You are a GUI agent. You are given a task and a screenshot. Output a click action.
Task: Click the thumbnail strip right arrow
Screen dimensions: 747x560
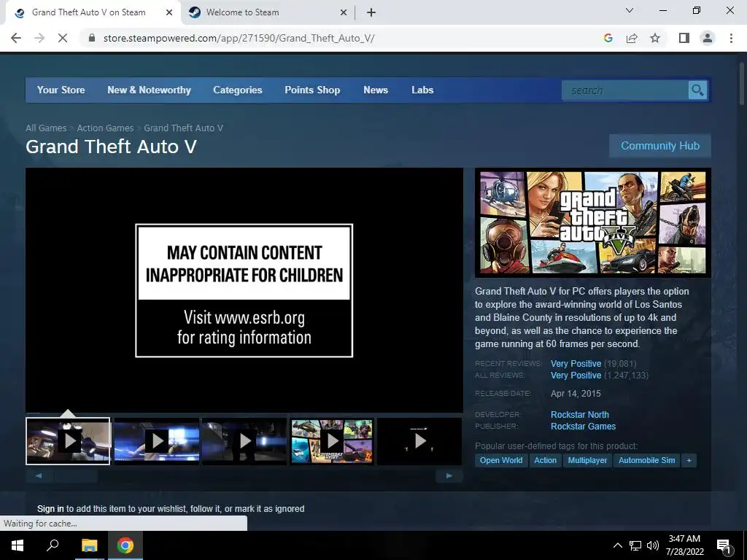[449, 475]
